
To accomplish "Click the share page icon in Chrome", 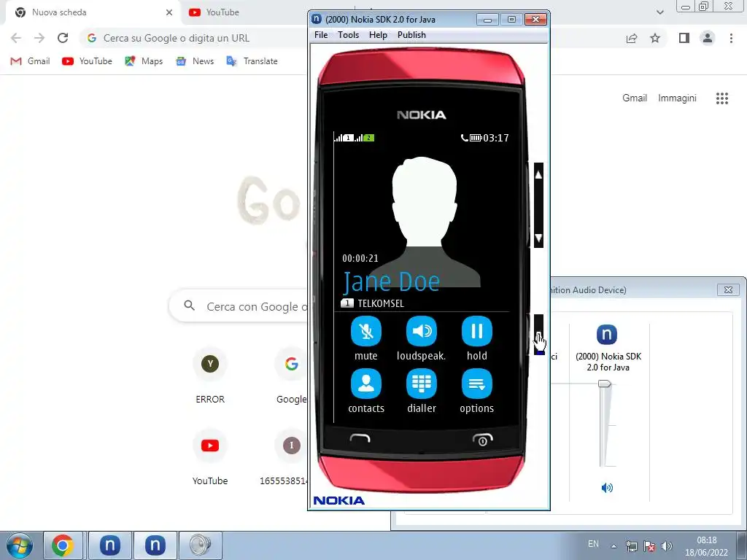I will tap(632, 38).
